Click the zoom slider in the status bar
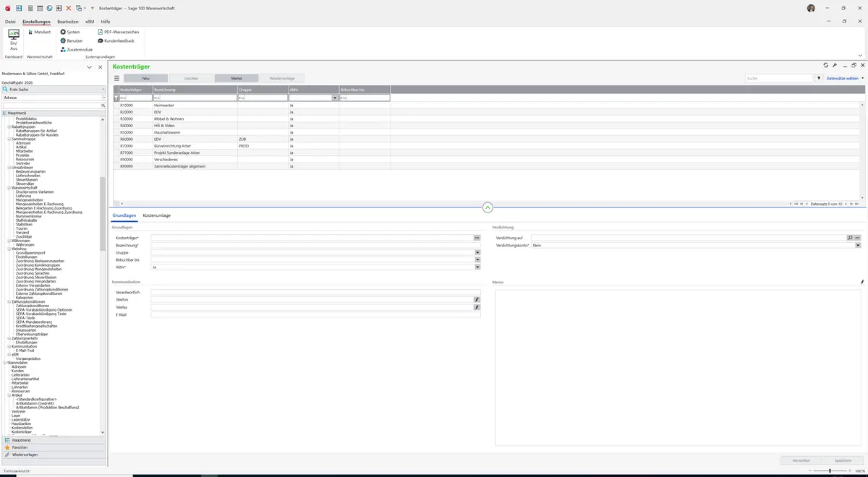This screenshot has height=477, width=868. (829, 470)
